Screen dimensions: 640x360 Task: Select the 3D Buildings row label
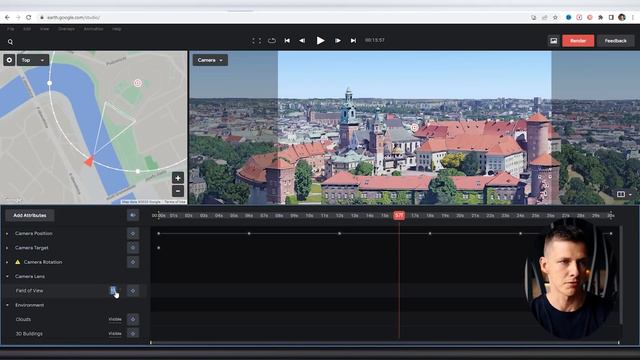pos(29,333)
